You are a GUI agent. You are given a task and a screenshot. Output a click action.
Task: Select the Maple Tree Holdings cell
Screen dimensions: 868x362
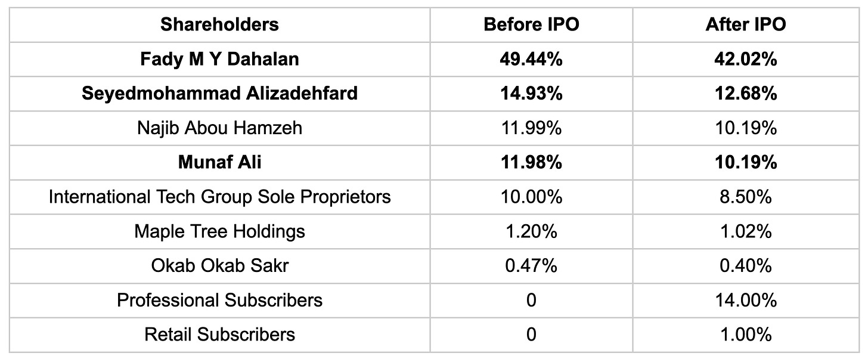click(219, 231)
